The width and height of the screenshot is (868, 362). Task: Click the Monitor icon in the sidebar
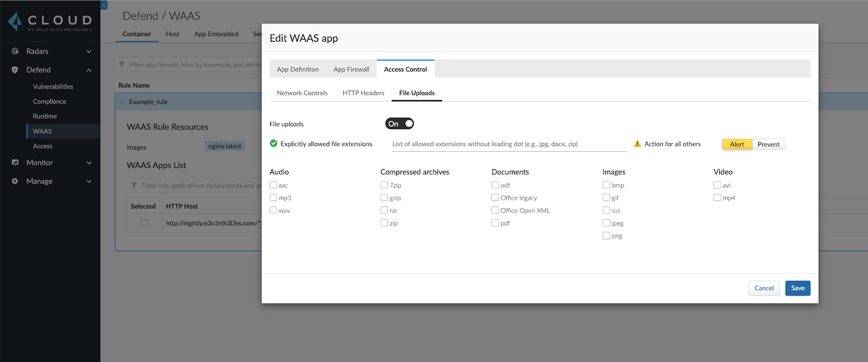(15, 163)
